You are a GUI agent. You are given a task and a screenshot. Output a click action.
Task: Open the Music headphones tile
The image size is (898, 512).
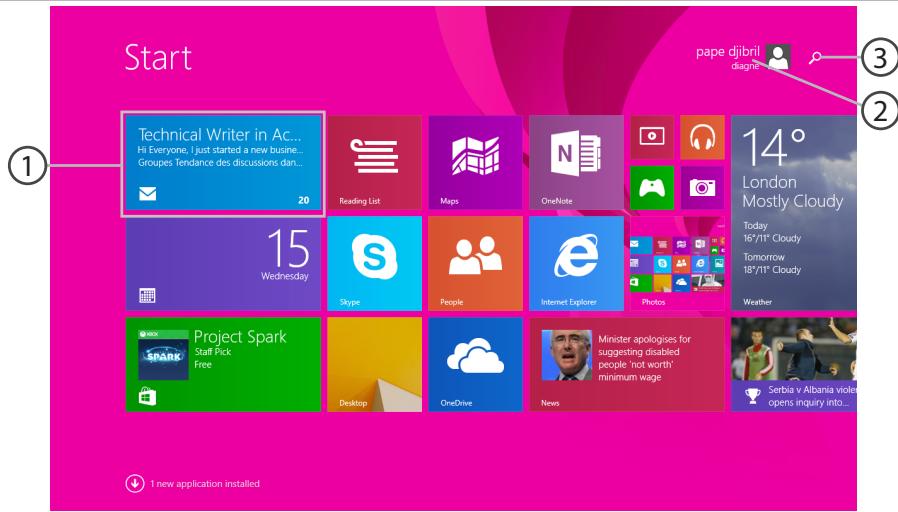[702, 137]
